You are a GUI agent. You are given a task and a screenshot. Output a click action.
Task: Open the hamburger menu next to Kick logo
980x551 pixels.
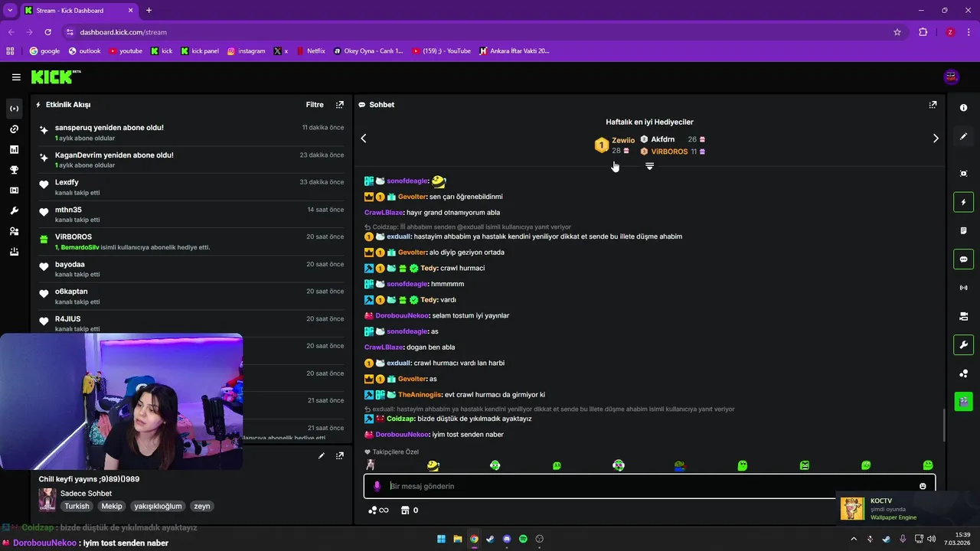coord(16,77)
